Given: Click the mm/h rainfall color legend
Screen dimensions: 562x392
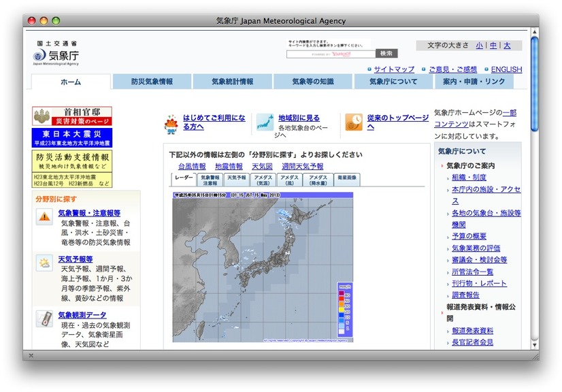Looking at the screenshot, I should (x=344, y=310).
